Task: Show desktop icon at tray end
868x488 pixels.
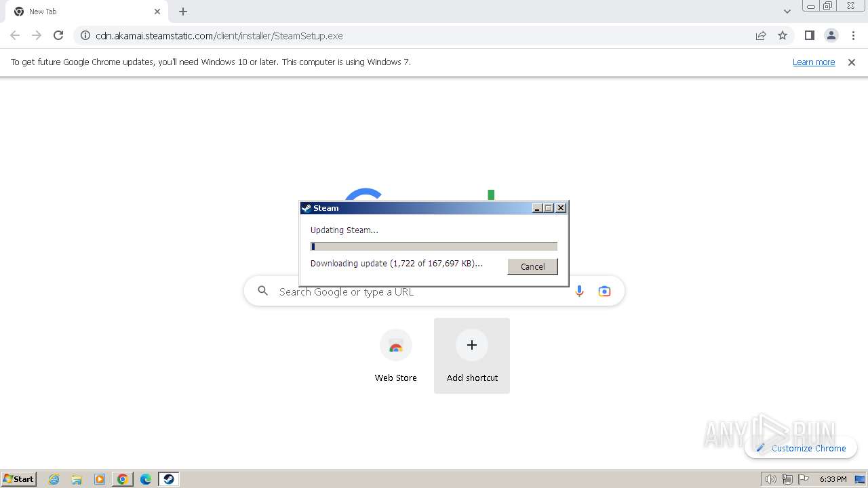Action: [x=860, y=479]
